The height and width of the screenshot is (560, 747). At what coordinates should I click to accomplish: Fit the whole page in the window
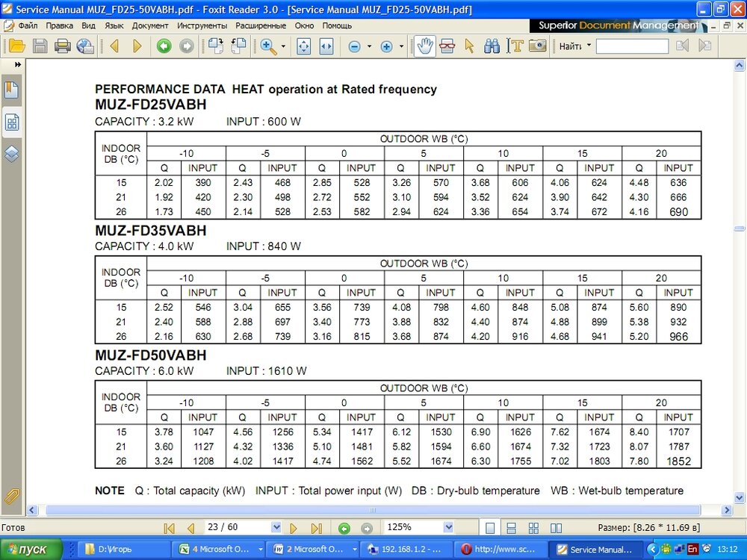tap(303, 46)
